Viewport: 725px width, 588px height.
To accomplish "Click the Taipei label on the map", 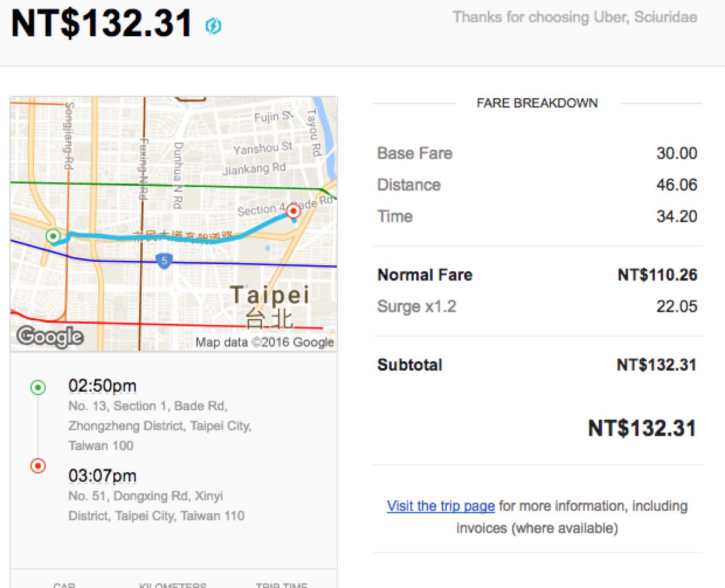I will click(x=270, y=295).
